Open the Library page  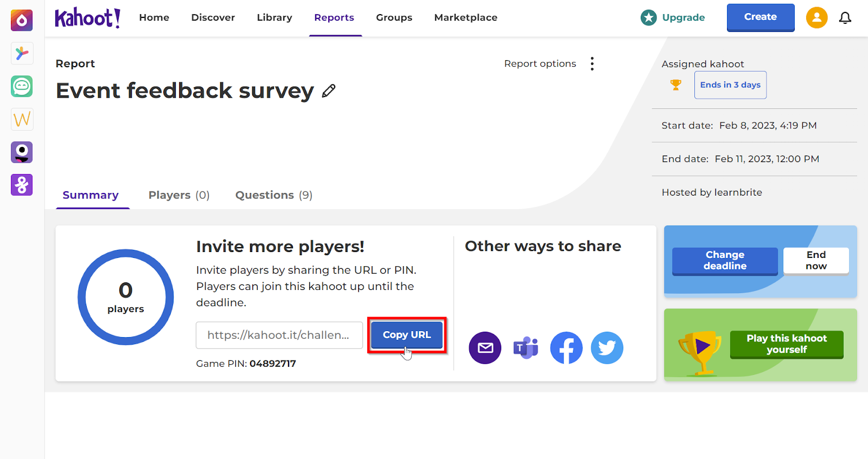coord(275,17)
